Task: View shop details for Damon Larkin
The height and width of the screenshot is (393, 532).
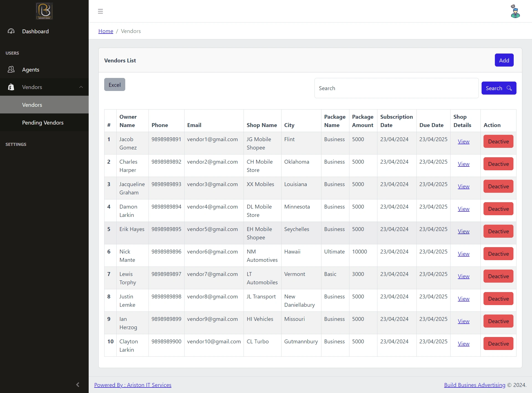Action: click(x=463, y=209)
